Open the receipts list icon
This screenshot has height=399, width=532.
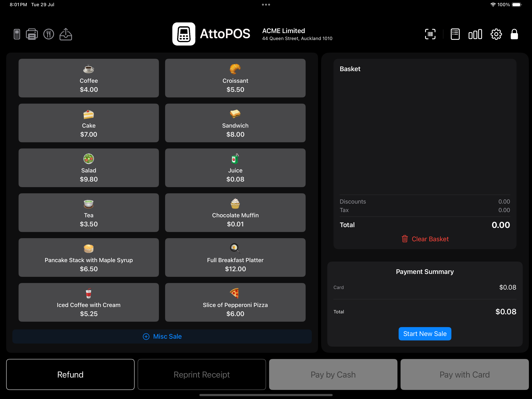click(x=455, y=34)
